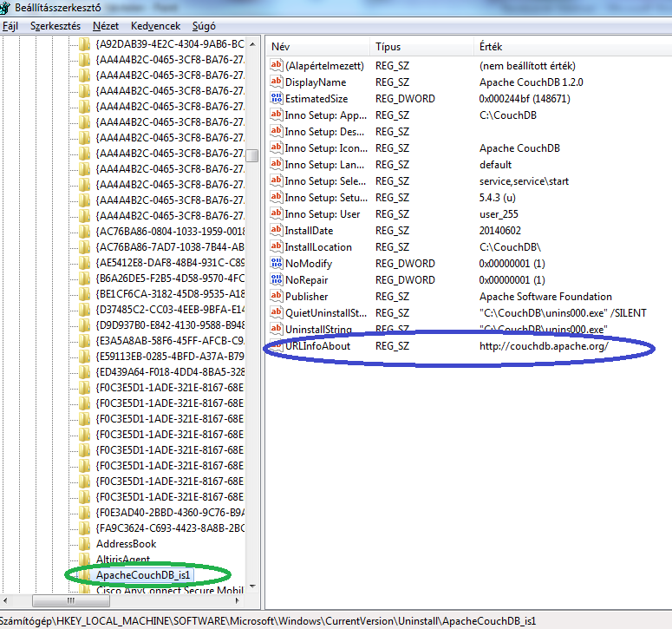672x629 pixels.
Task: Open the Súgó menu
Action: click(204, 26)
